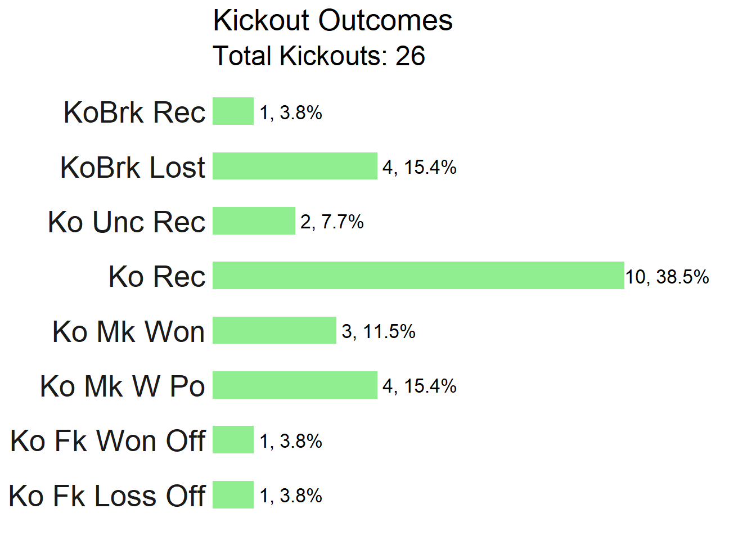Click the Ko Unc Rec axis label

(127, 222)
